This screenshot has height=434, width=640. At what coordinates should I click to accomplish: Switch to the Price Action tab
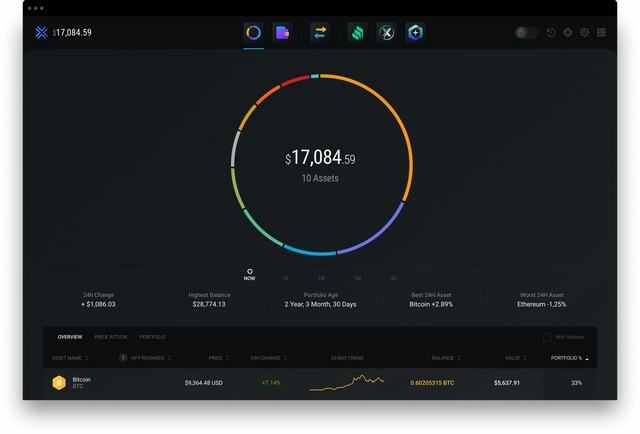(x=111, y=337)
